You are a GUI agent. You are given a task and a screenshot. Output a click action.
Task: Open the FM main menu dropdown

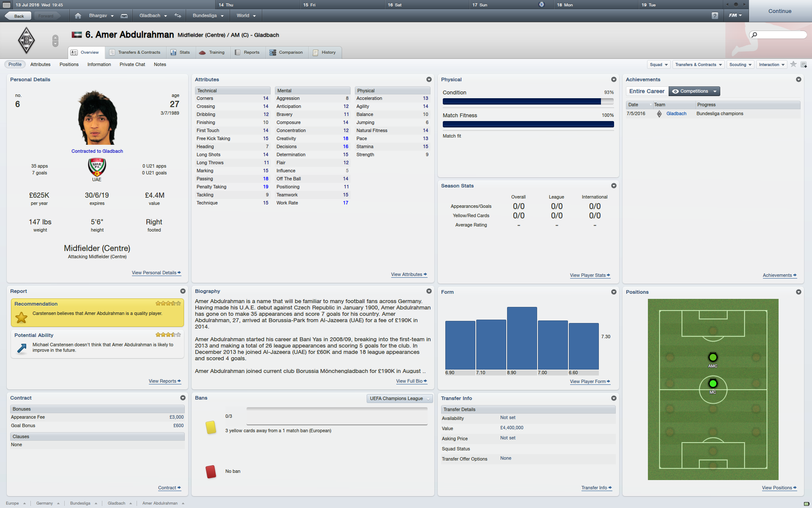point(735,16)
